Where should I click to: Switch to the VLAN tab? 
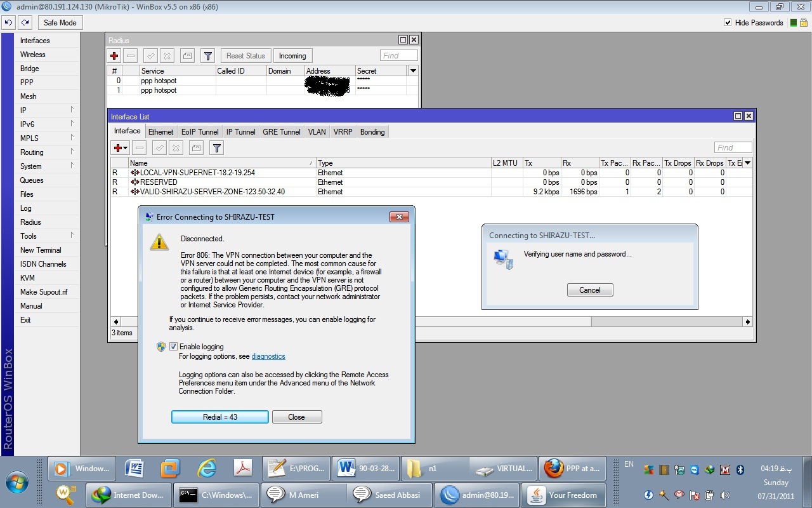(x=317, y=131)
